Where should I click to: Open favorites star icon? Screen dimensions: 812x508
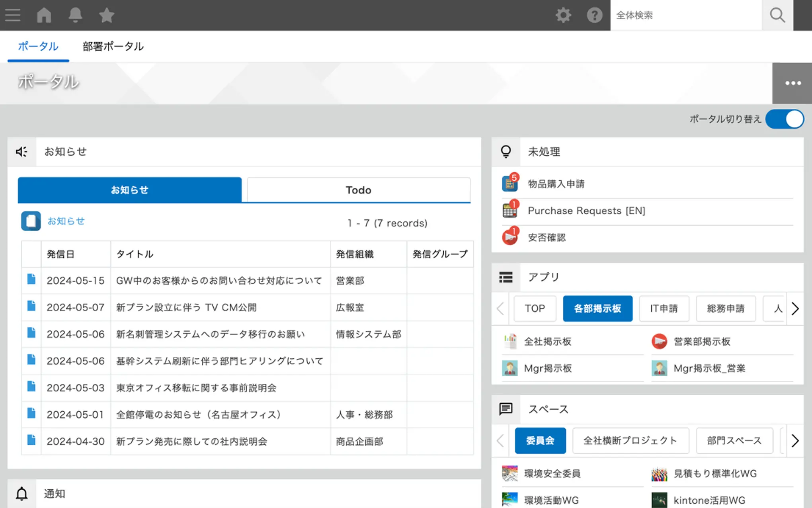click(106, 15)
